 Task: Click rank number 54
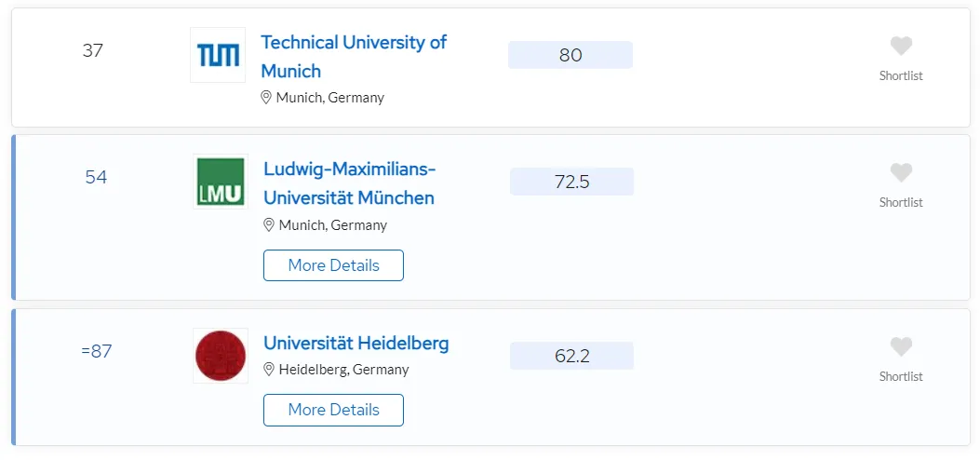click(96, 178)
